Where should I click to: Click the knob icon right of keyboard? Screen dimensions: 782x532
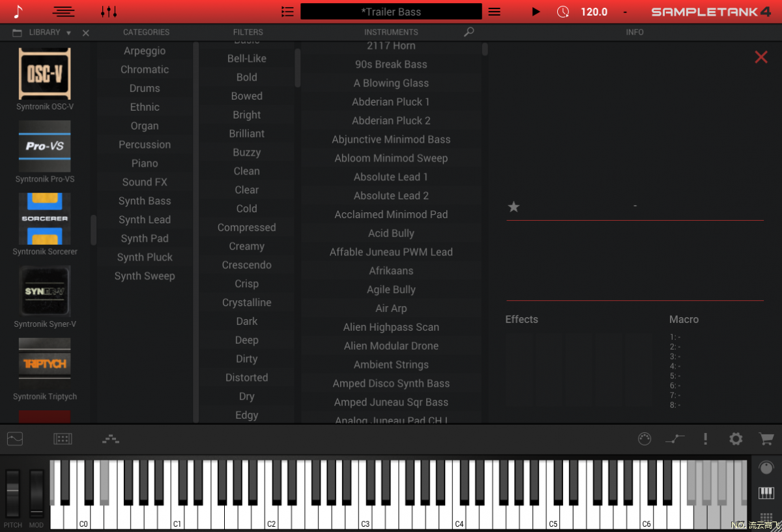(766, 467)
